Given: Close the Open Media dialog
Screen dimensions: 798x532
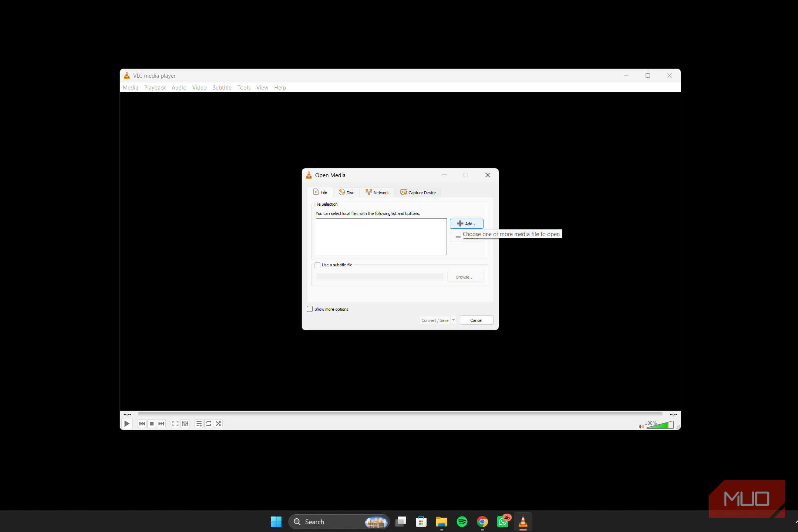Looking at the screenshot, I should 488,175.
